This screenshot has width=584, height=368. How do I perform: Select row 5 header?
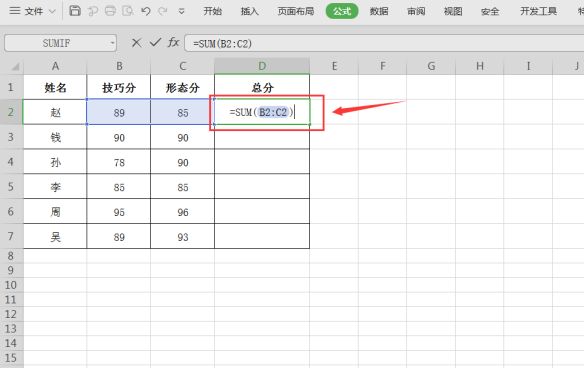[11, 186]
